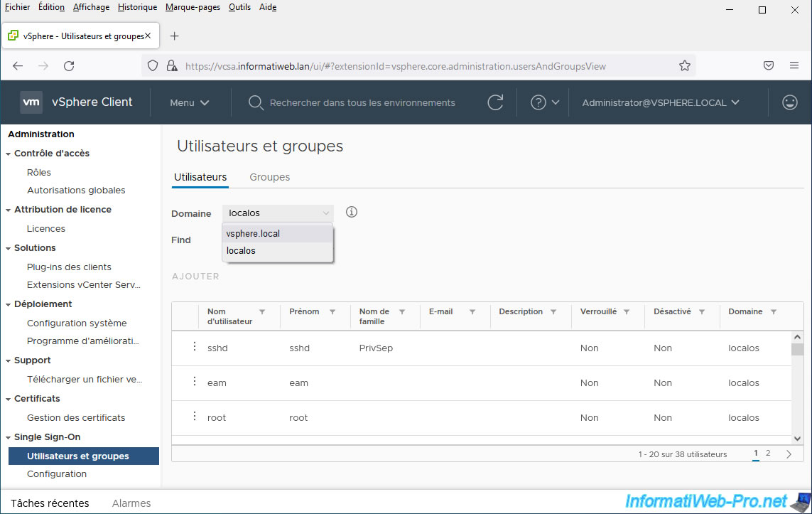Open the Marque-pages menu
The image size is (812, 514).
point(193,7)
